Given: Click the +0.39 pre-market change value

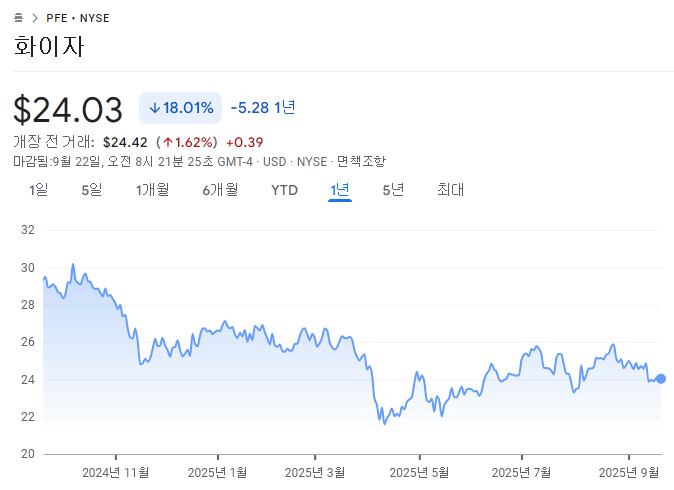Looking at the screenshot, I should coord(245,142).
